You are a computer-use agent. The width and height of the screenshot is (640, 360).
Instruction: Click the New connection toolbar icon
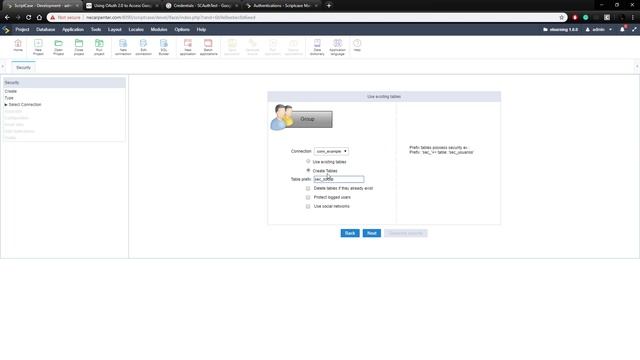pos(123,47)
